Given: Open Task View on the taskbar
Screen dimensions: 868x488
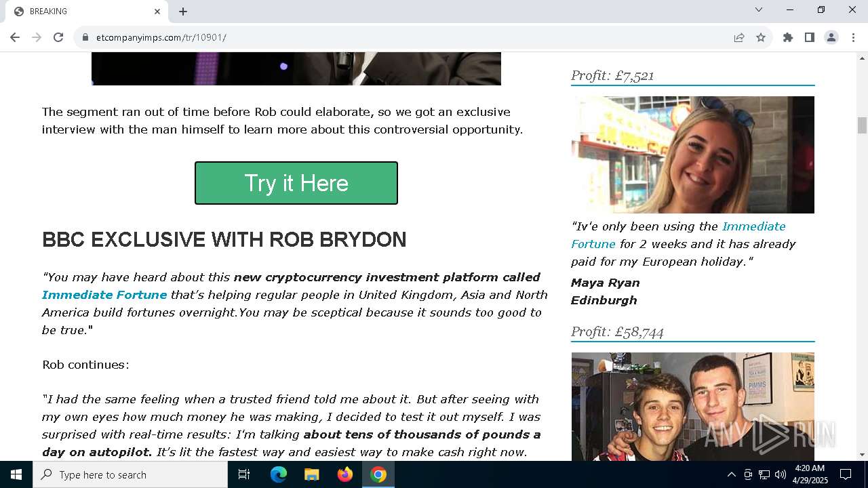Looking at the screenshot, I should point(244,474).
